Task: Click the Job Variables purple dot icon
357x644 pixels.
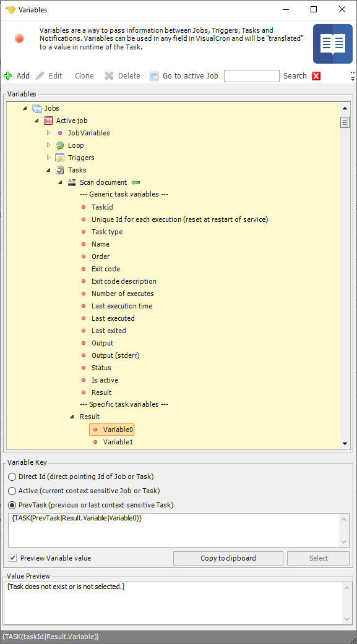Action: tap(60, 133)
